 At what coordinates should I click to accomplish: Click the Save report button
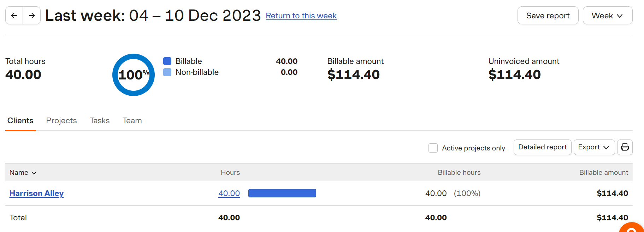click(548, 16)
